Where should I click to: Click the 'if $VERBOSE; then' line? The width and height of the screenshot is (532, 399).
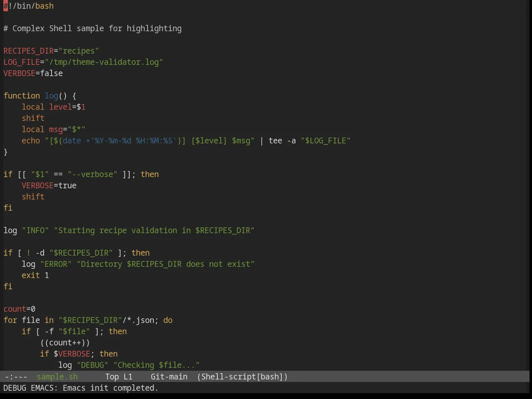(x=79, y=354)
